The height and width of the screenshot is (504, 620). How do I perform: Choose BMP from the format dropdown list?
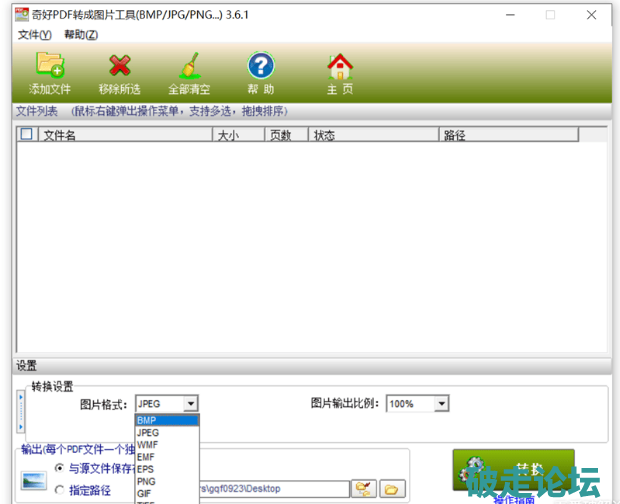tap(147, 420)
